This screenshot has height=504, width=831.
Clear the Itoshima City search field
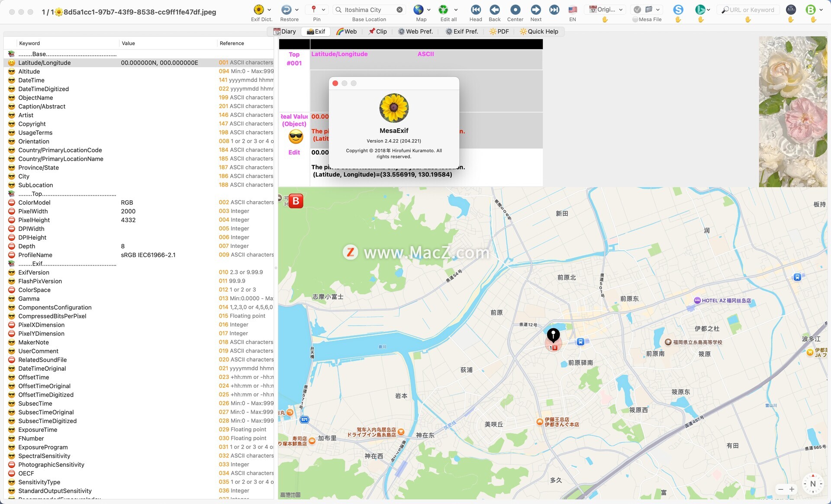click(x=399, y=10)
